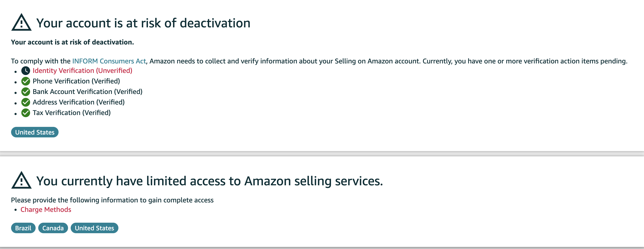Click Phone Verification (Verified) text
This screenshot has height=249, width=644.
(76, 81)
